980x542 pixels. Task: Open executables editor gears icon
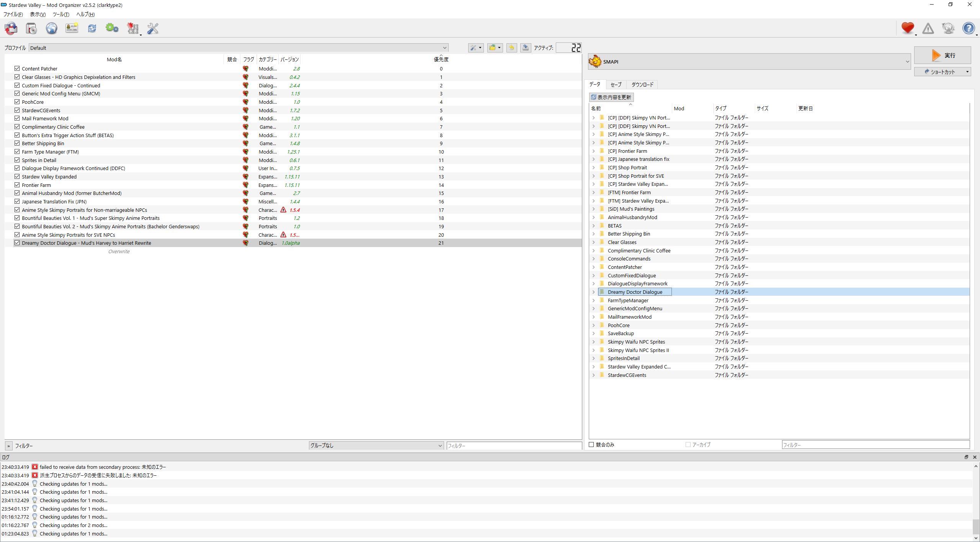(x=112, y=28)
